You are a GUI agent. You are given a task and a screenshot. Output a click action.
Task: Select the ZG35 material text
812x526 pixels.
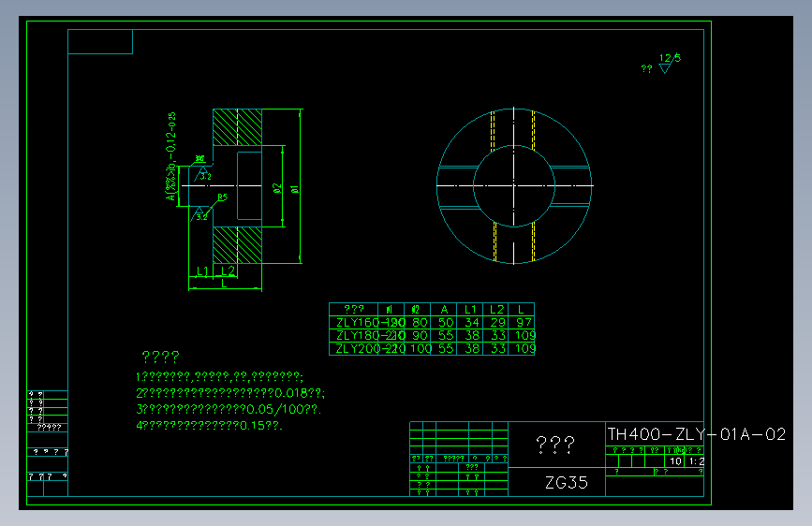(x=567, y=483)
